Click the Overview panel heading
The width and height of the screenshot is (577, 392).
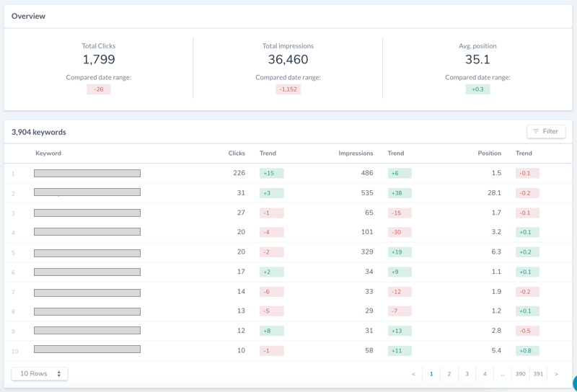(x=28, y=16)
